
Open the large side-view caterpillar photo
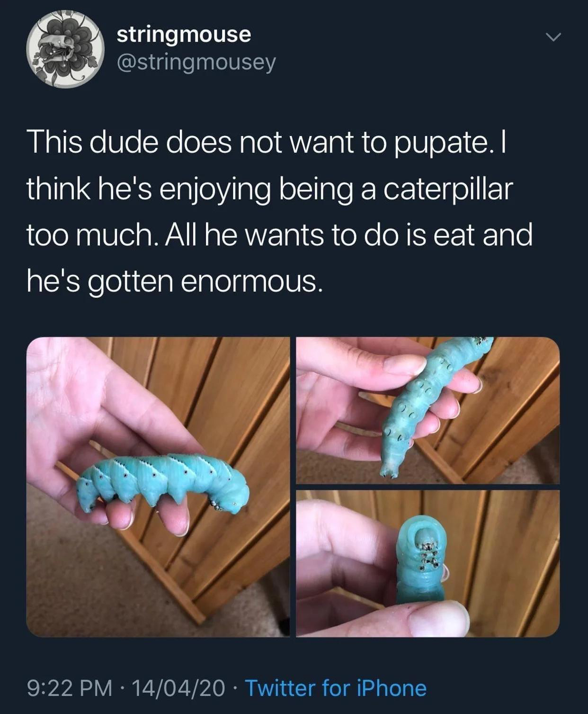pyautogui.click(x=158, y=487)
